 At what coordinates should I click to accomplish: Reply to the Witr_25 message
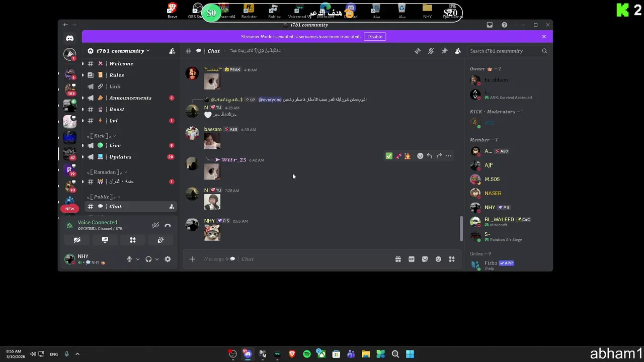[x=429, y=156]
